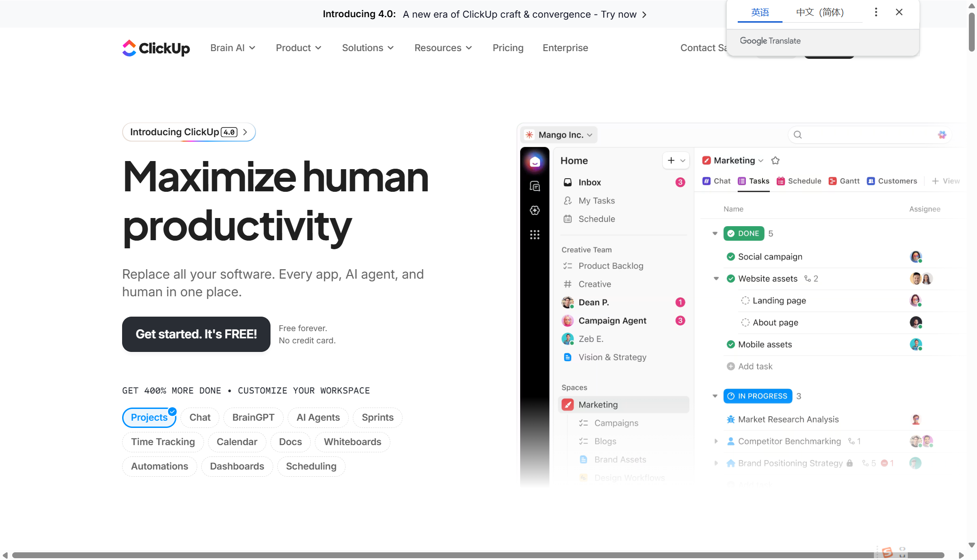The width and height of the screenshot is (977, 560).
Task: Open Google Translate three-dot options menu
Action: [876, 12]
